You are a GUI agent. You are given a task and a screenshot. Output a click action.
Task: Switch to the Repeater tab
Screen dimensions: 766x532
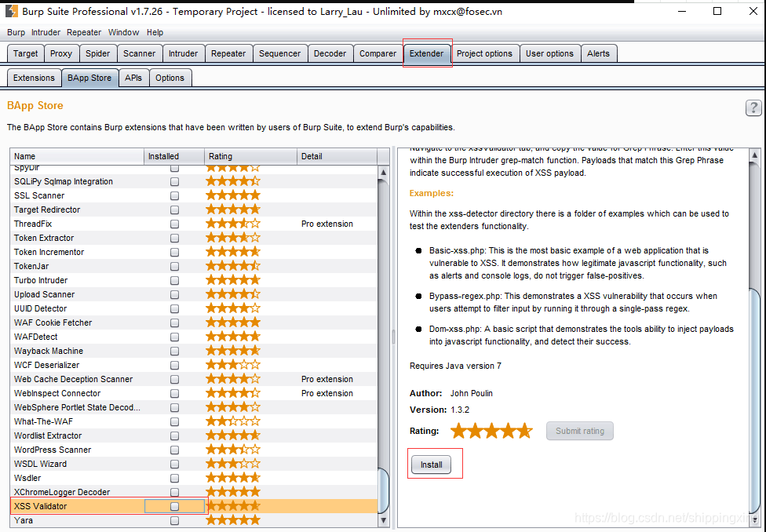click(x=228, y=53)
